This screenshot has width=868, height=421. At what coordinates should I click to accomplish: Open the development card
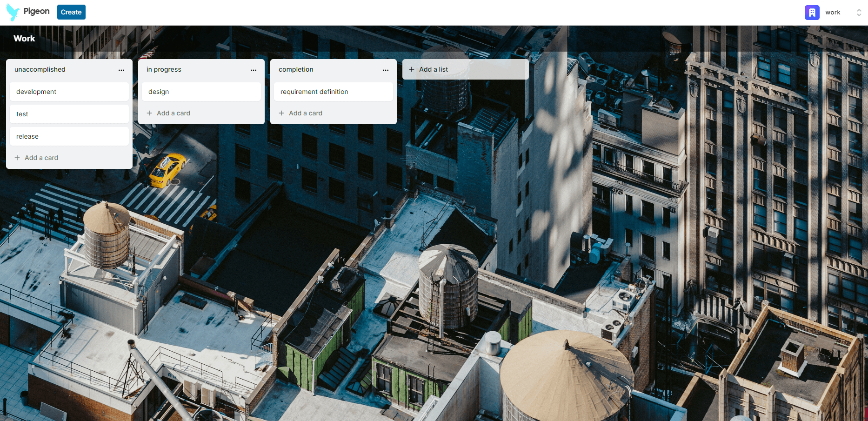pyautogui.click(x=69, y=92)
